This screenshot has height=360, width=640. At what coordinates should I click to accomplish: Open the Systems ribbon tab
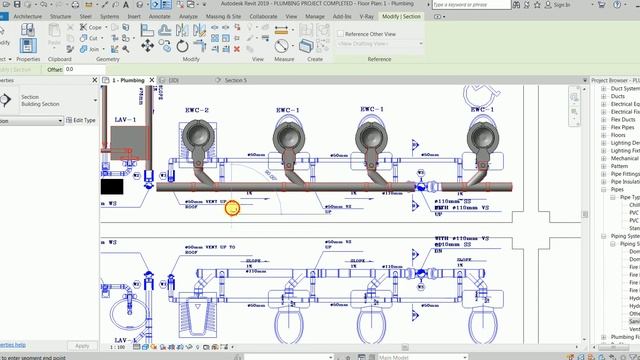(x=109, y=17)
